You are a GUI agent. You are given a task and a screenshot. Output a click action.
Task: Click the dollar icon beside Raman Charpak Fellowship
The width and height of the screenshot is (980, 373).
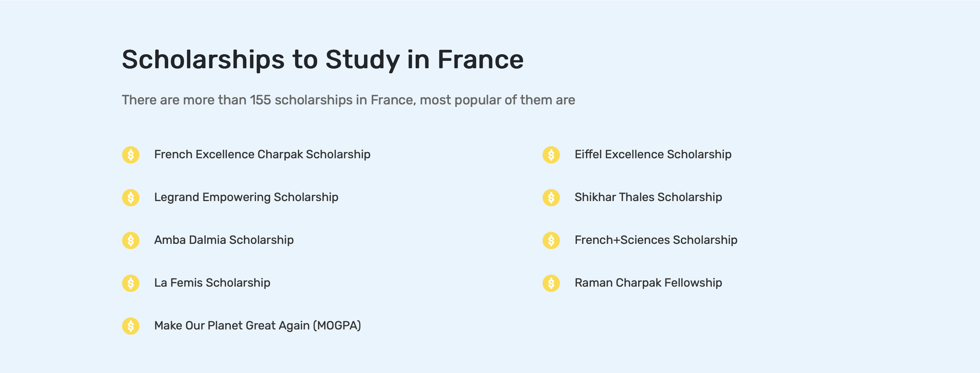pyautogui.click(x=551, y=283)
